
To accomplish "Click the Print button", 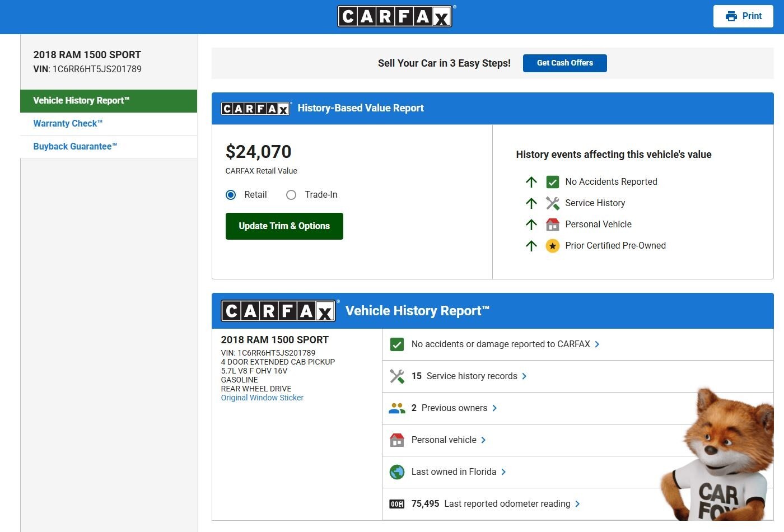I will [x=743, y=16].
